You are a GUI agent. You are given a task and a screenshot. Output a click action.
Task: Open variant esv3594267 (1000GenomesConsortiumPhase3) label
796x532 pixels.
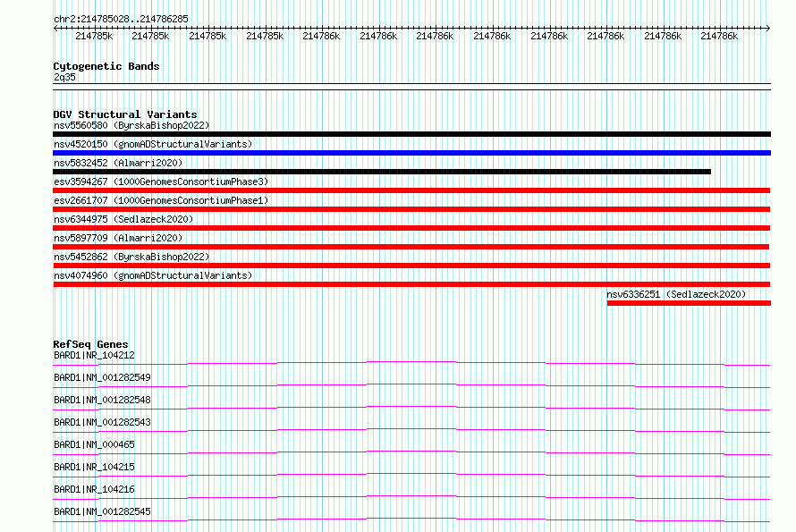(161, 182)
